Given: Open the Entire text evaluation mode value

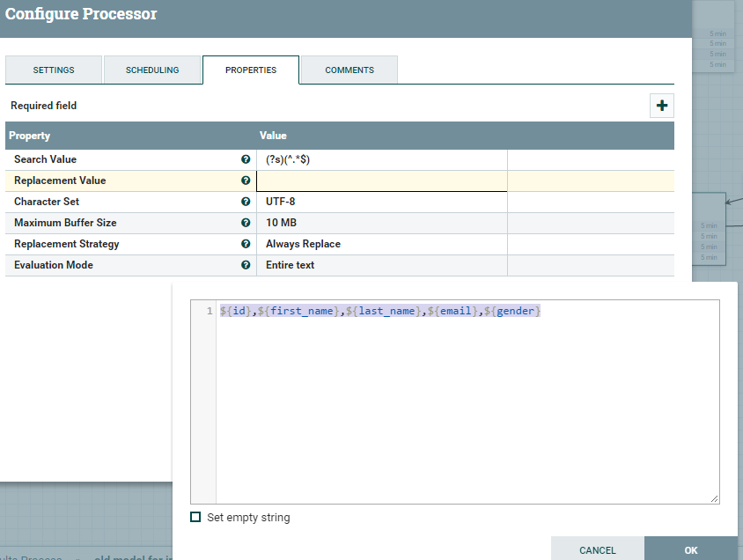Looking at the screenshot, I should (x=382, y=265).
